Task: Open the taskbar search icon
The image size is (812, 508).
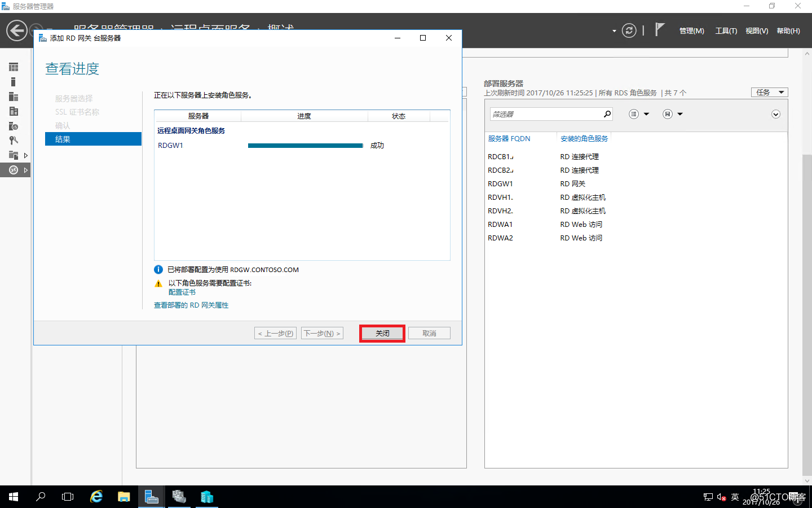Action: (41, 497)
